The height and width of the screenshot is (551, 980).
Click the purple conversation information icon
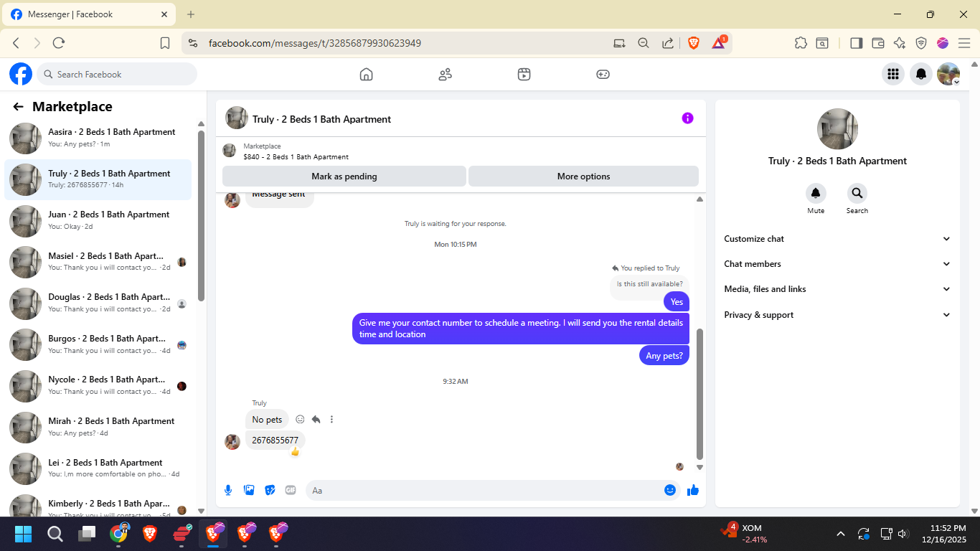(x=687, y=118)
